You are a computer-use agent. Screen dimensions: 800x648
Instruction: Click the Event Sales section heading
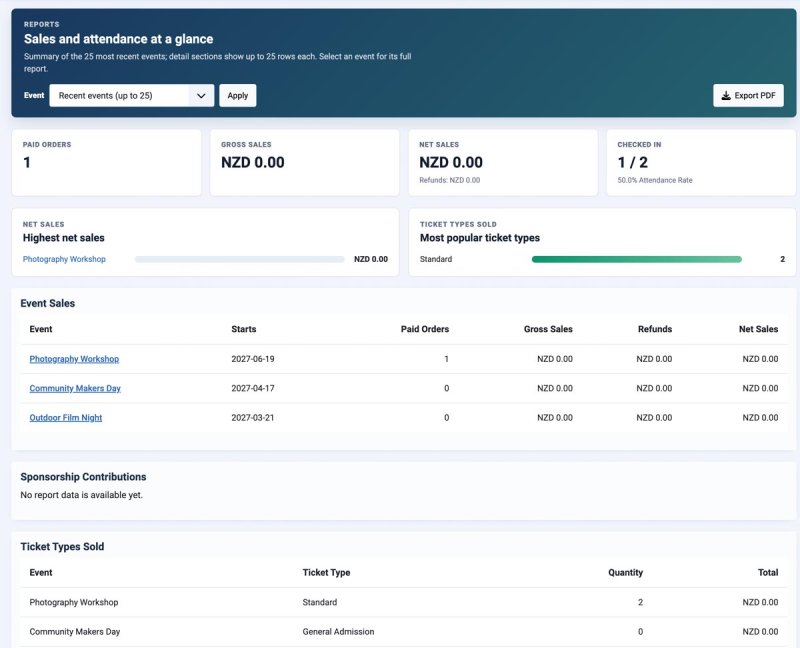click(x=47, y=303)
